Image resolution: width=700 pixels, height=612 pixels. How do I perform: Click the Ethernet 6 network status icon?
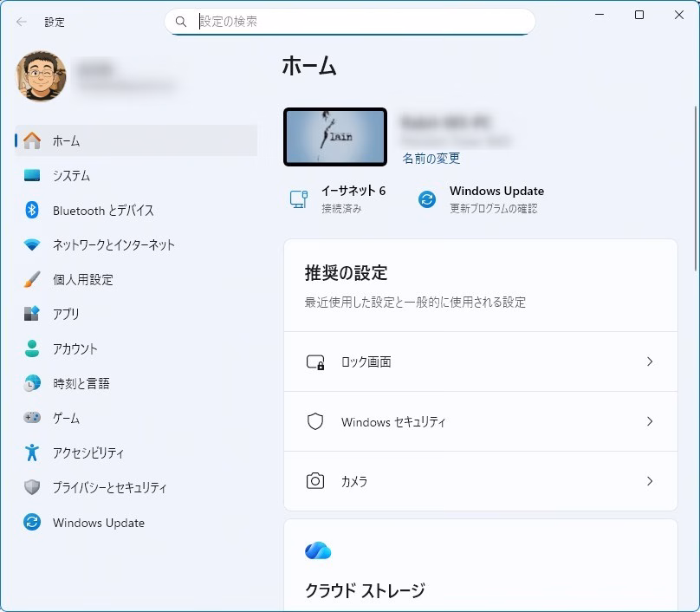(x=299, y=199)
